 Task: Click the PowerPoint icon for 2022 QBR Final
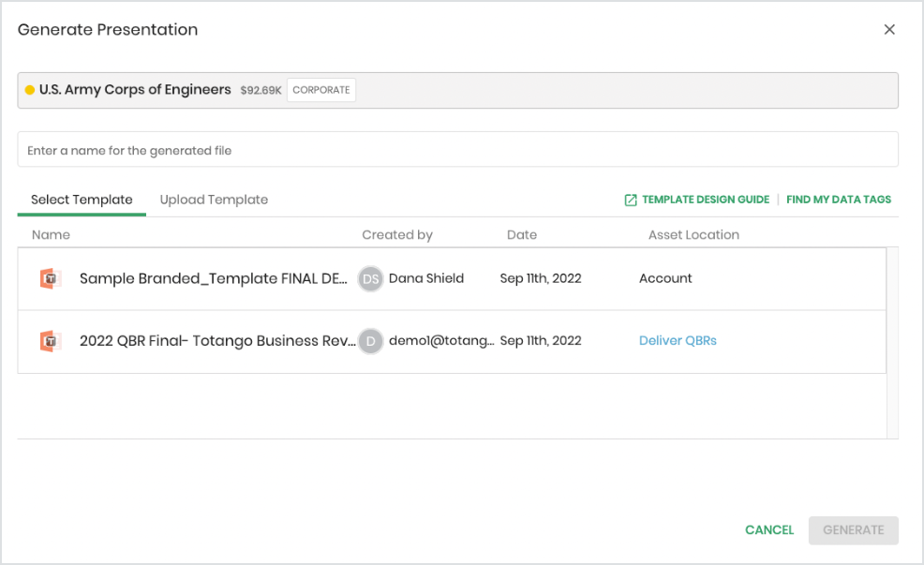[51, 341]
